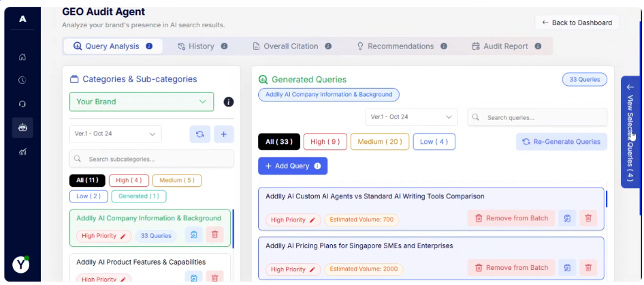Click info icon next to History tab
The width and height of the screenshot is (644, 285).
(x=224, y=46)
